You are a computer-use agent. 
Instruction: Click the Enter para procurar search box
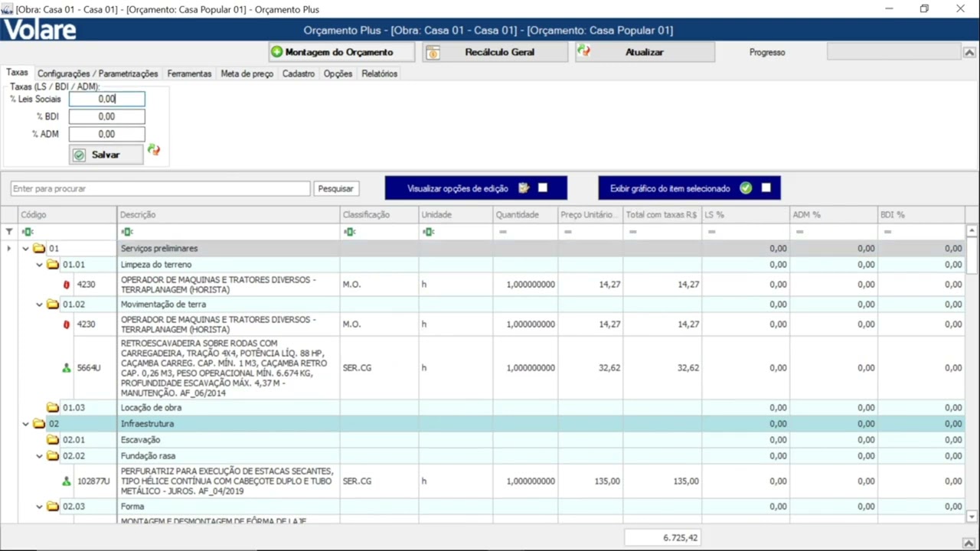click(x=161, y=188)
